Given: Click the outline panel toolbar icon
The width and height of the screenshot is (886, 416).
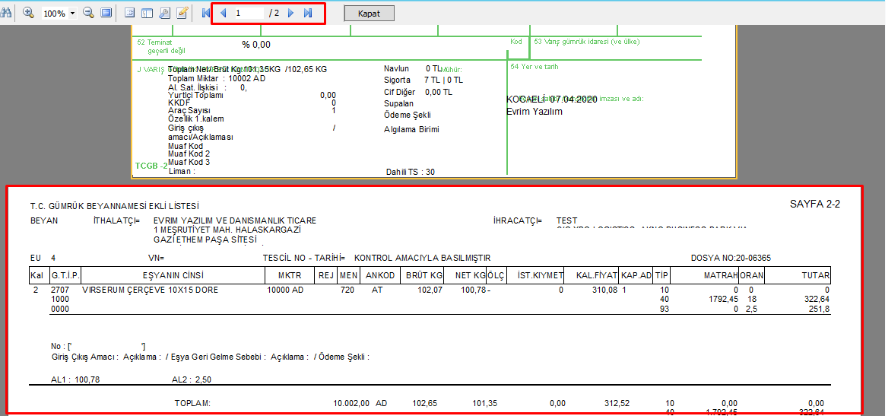Looking at the screenshot, I should (x=130, y=14).
